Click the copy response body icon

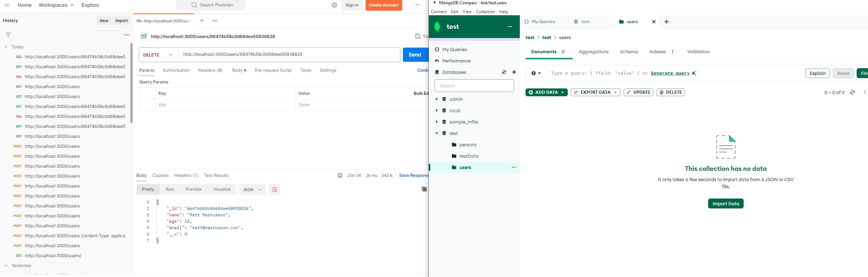[424, 189]
